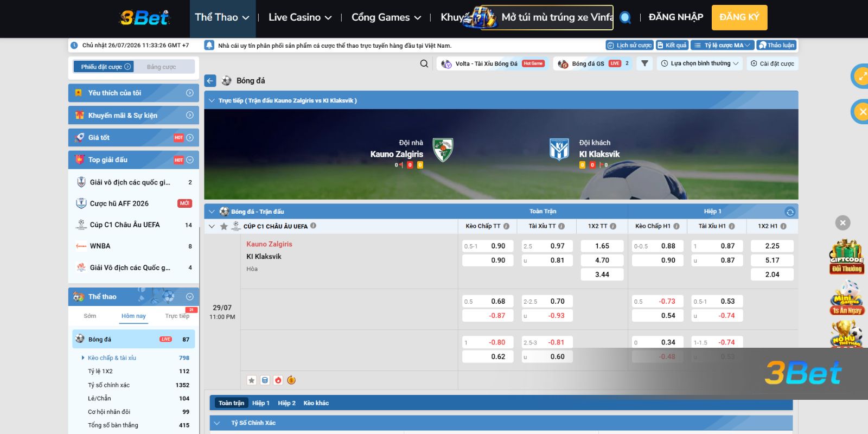Click the info icon next to 1X2 TT

(x=613, y=226)
